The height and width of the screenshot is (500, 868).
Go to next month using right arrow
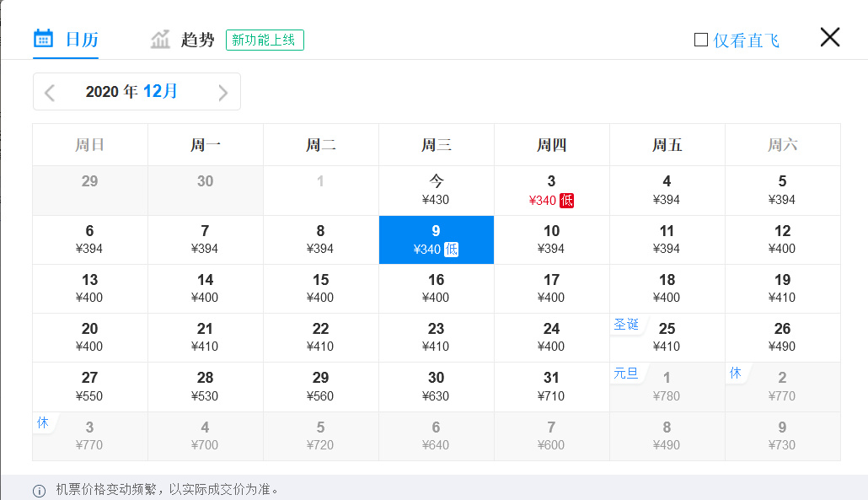[223, 91]
